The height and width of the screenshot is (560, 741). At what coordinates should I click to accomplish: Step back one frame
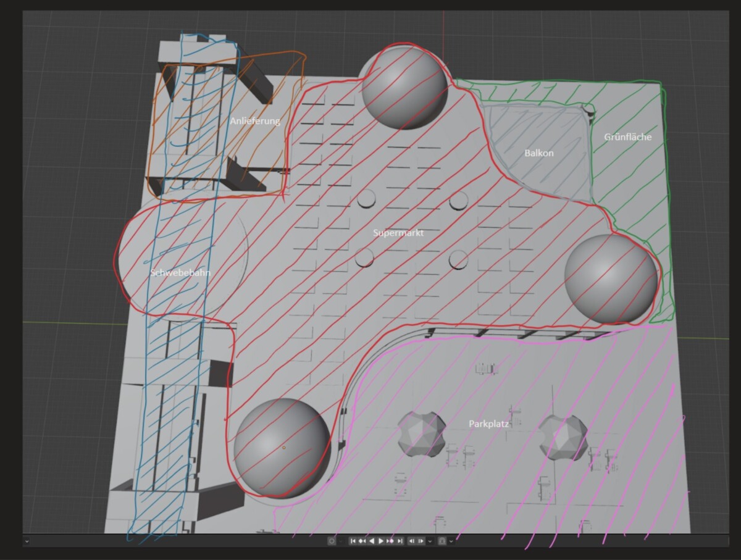412,541
